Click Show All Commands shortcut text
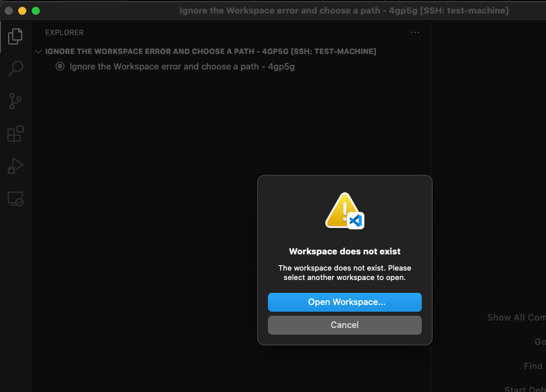The image size is (546, 392). click(516, 317)
